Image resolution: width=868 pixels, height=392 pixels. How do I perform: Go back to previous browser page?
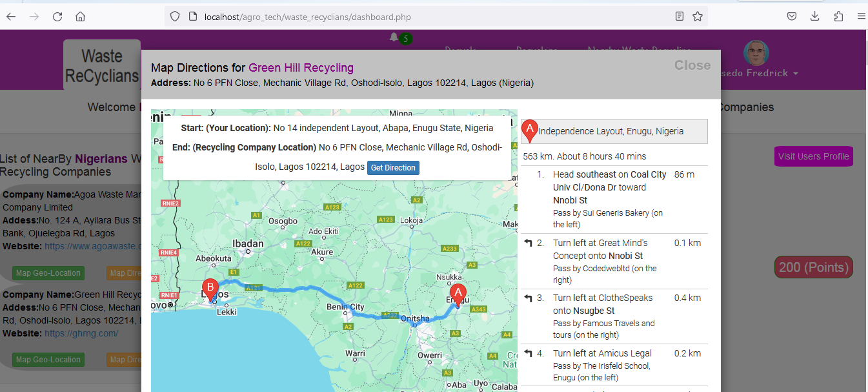[x=11, y=16]
